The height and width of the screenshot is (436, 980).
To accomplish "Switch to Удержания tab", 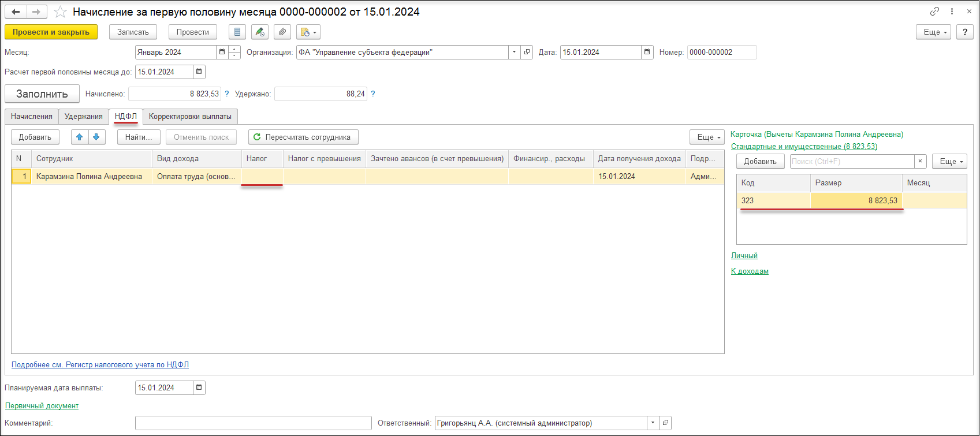I will click(x=84, y=116).
